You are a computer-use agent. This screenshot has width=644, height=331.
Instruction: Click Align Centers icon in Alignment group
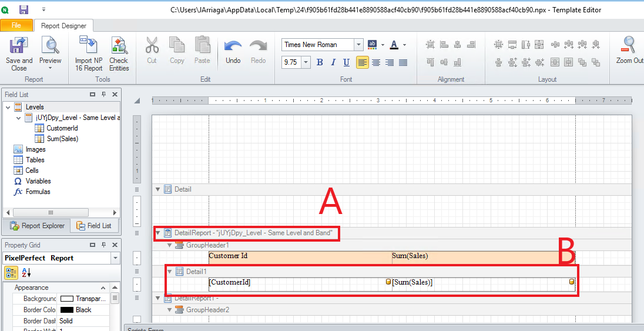[x=458, y=45]
